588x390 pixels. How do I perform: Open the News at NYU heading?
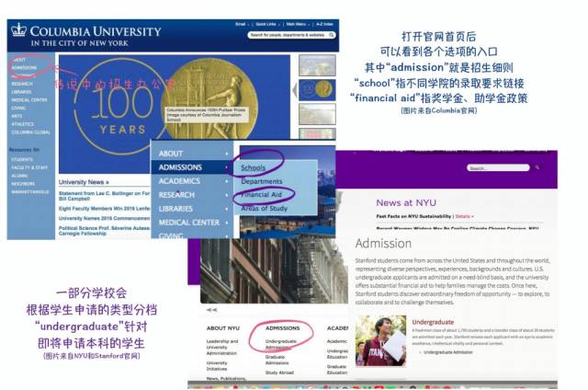pos(406,203)
